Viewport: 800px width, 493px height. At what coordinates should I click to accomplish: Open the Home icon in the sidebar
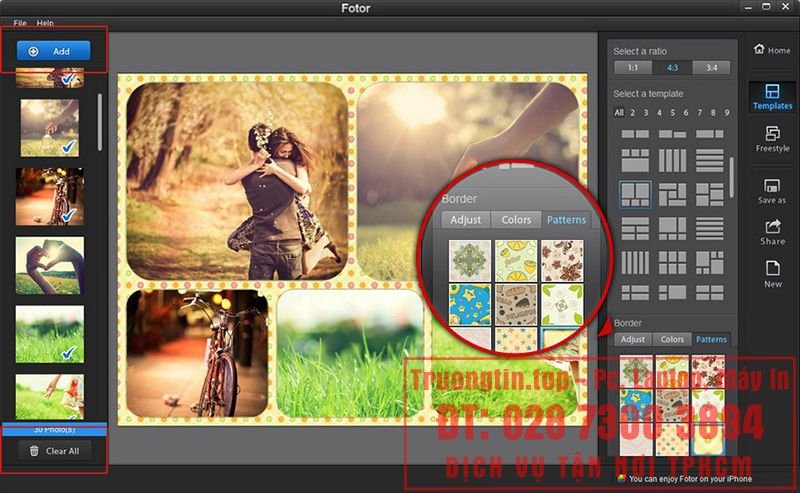pyautogui.click(x=772, y=49)
